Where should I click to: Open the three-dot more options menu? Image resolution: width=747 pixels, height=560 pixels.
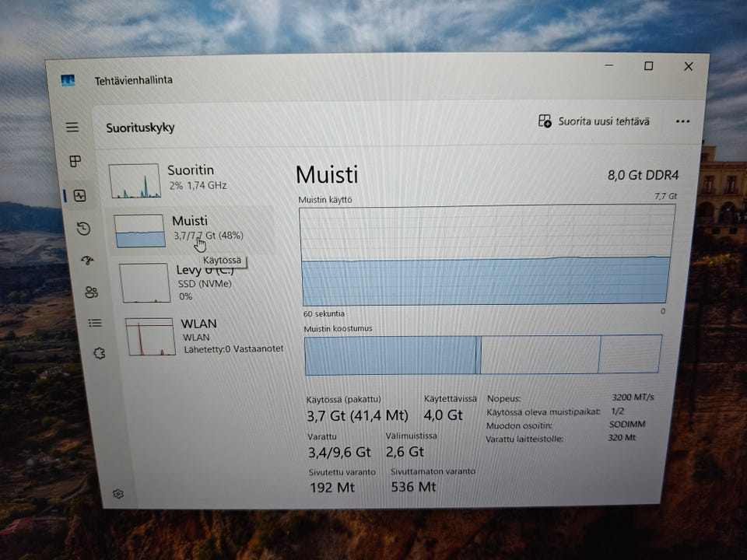pos(682,121)
